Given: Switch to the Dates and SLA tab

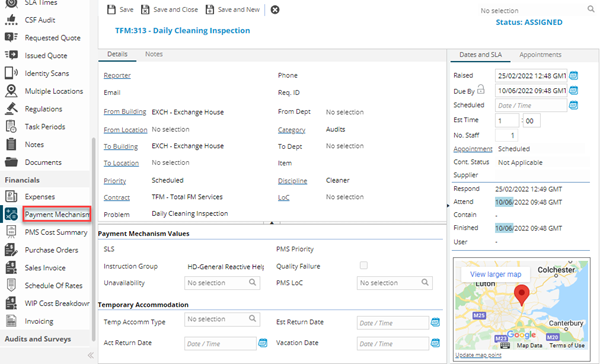Looking at the screenshot, I should click(480, 55).
